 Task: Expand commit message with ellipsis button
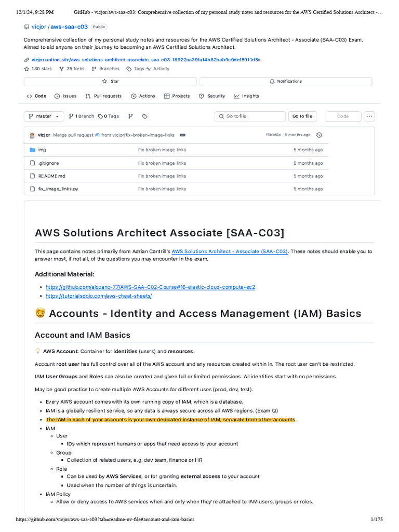click(x=182, y=135)
